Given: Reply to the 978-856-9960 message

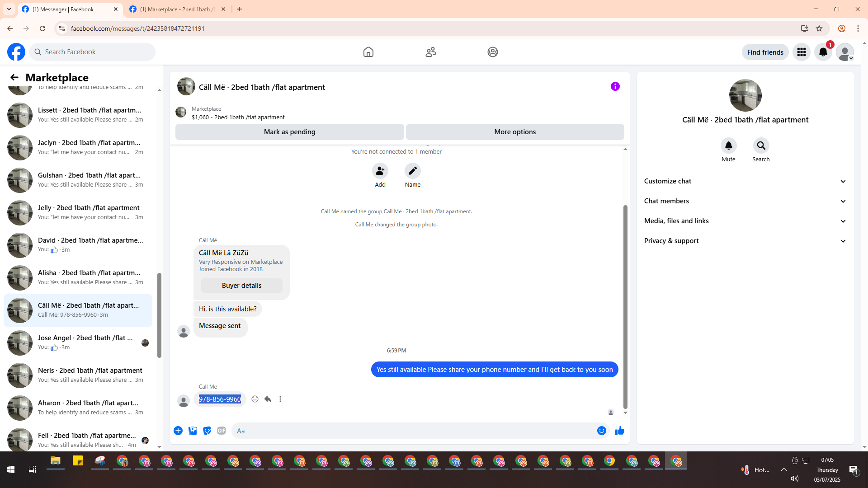Looking at the screenshot, I should (x=268, y=399).
